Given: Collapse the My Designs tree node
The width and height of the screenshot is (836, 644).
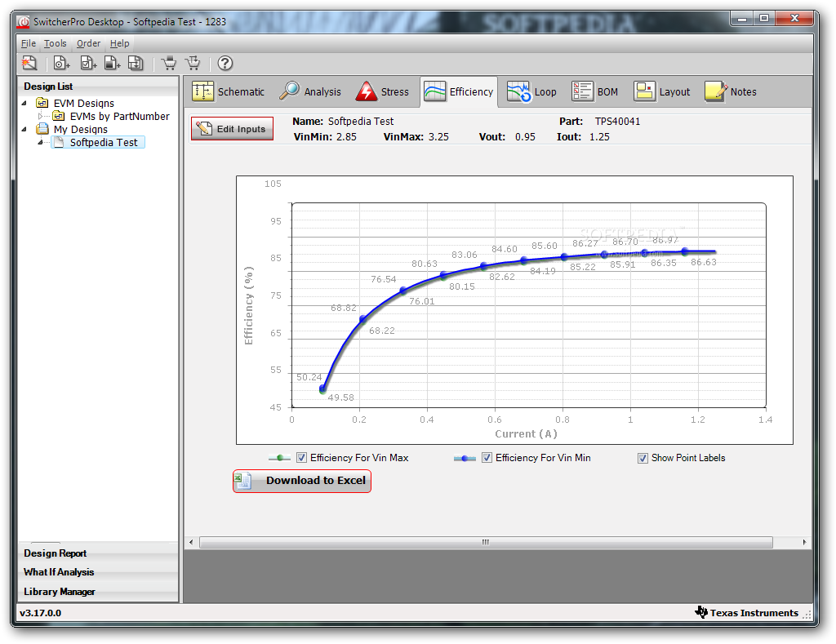Looking at the screenshot, I should tap(24, 129).
